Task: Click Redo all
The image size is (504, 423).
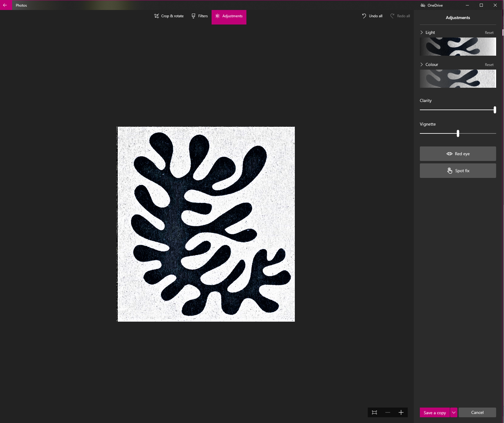Action: 400,16
